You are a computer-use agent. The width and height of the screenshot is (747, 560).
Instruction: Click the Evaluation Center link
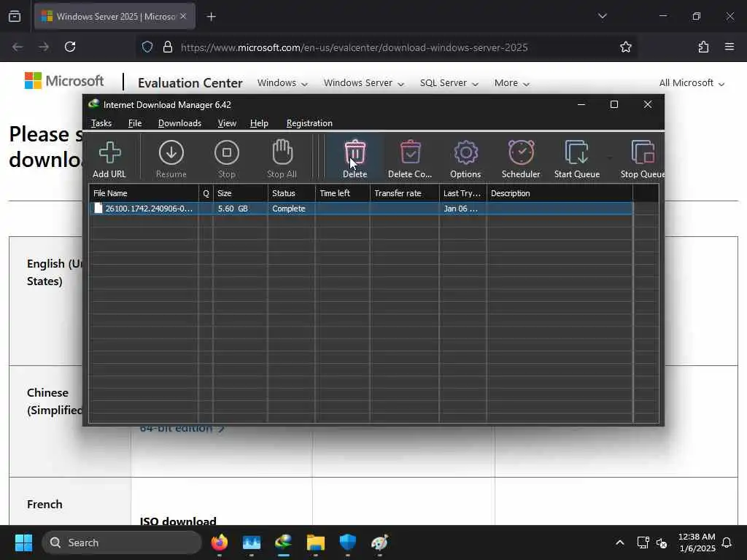[x=190, y=83]
